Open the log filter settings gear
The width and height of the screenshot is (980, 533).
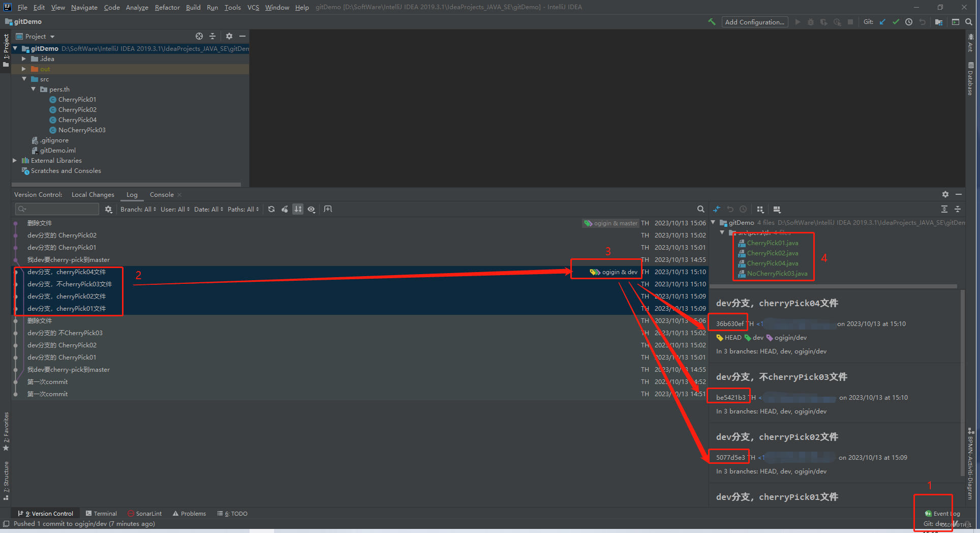point(108,209)
